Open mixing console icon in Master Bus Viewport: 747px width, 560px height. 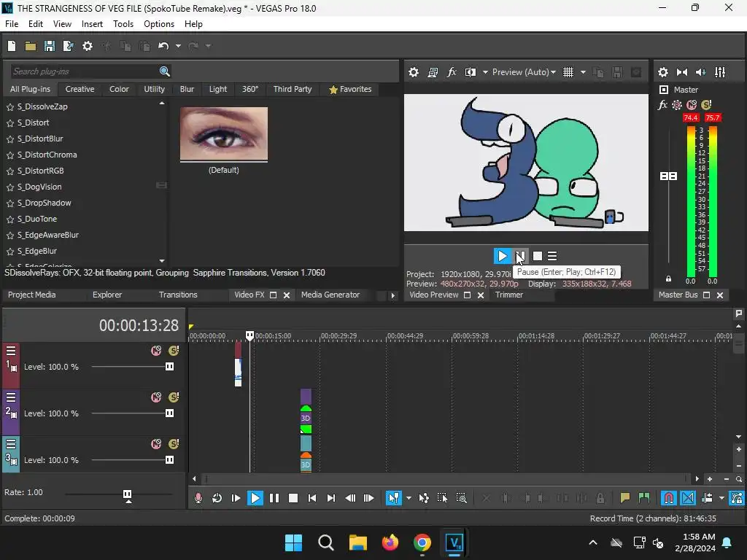tap(720, 72)
